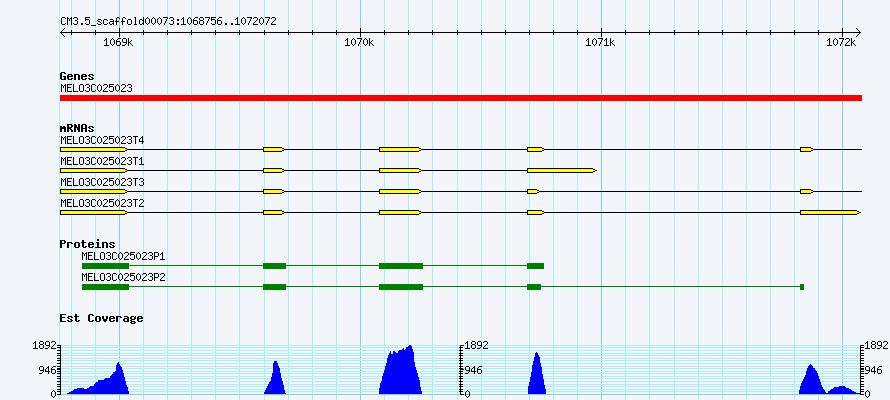Click the last green CDS block of P1
Viewport: 890px width, 400px height.
535,266
